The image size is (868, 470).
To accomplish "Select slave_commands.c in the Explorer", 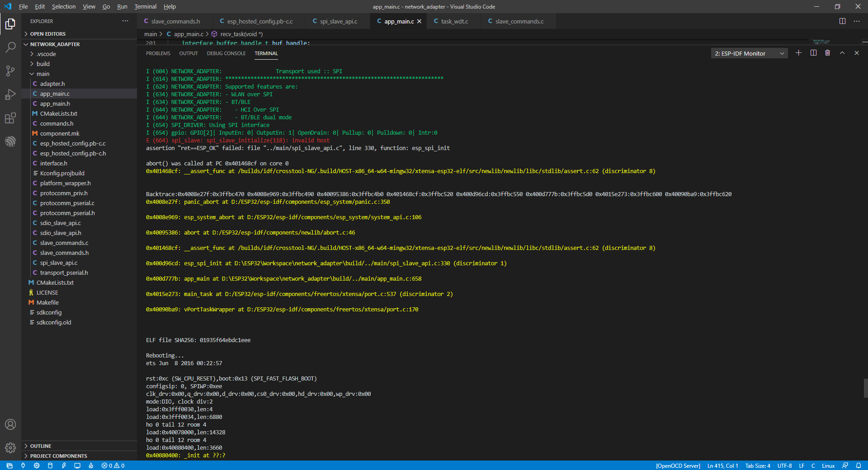I will click(x=63, y=243).
